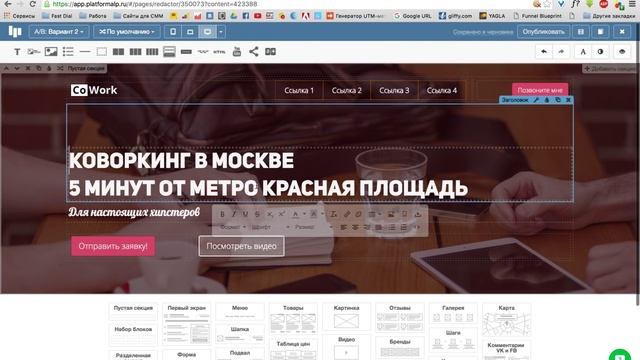Screen dimensions: 640x360
Task: Click the Позвоните мне button
Action: tap(540, 90)
